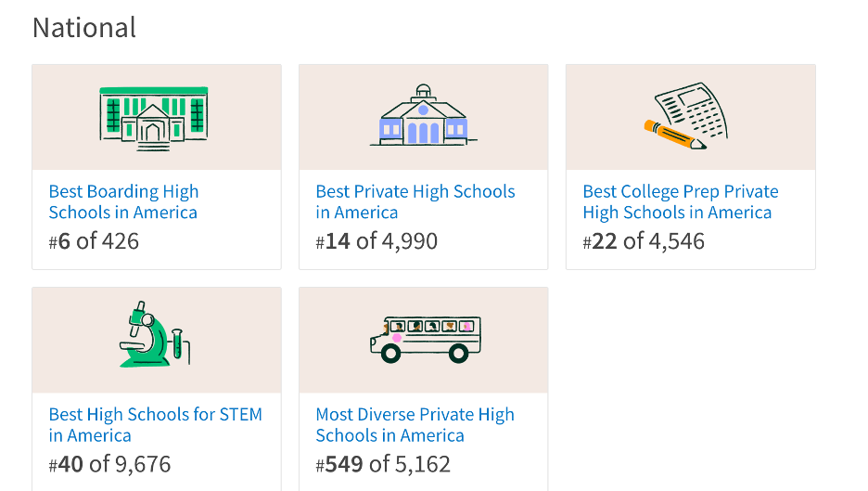The height and width of the screenshot is (491, 868).
Task: Click the test tube beside the microscope
Action: click(x=176, y=343)
